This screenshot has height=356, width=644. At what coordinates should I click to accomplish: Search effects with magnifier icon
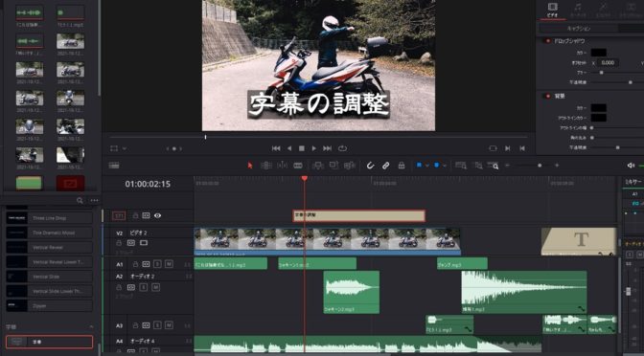(x=80, y=201)
